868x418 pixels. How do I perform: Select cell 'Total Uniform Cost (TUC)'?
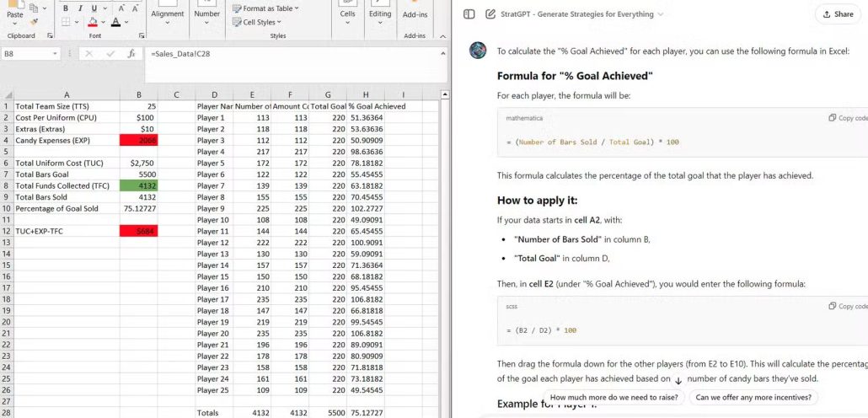coord(67,163)
